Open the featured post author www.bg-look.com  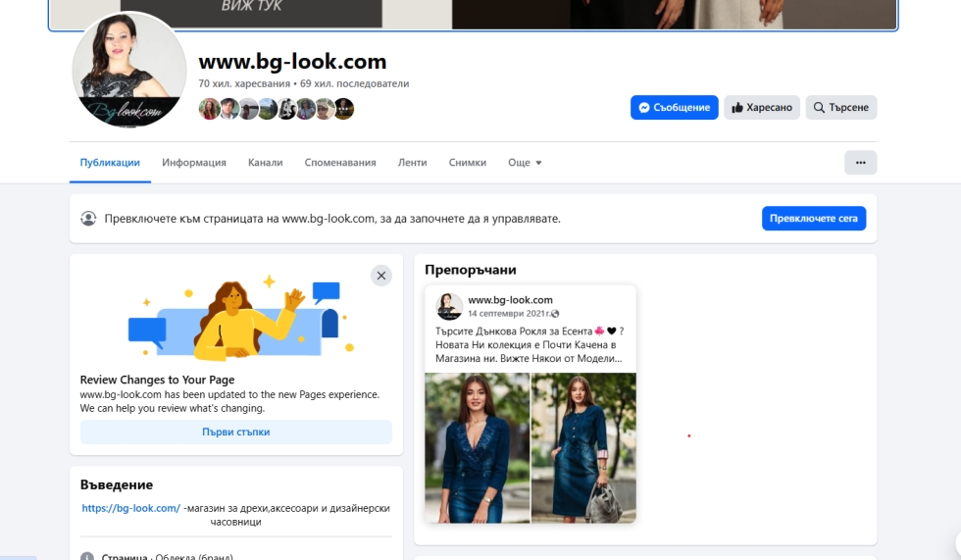pyautogui.click(x=511, y=299)
